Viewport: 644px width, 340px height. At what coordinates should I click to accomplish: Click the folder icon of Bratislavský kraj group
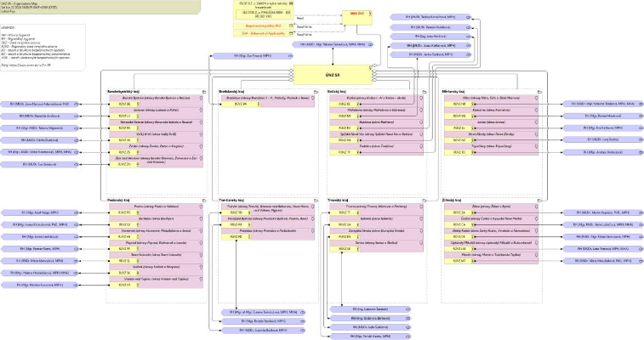click(x=316, y=92)
